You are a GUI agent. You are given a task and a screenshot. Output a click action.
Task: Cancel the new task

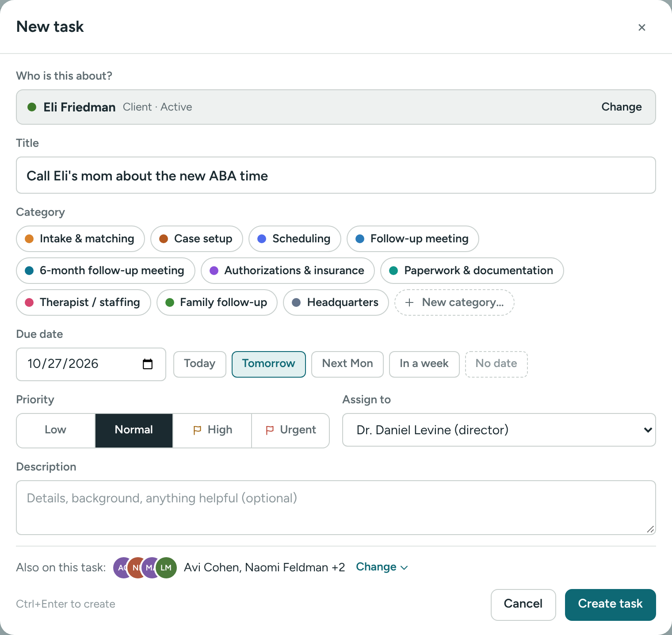tap(523, 604)
